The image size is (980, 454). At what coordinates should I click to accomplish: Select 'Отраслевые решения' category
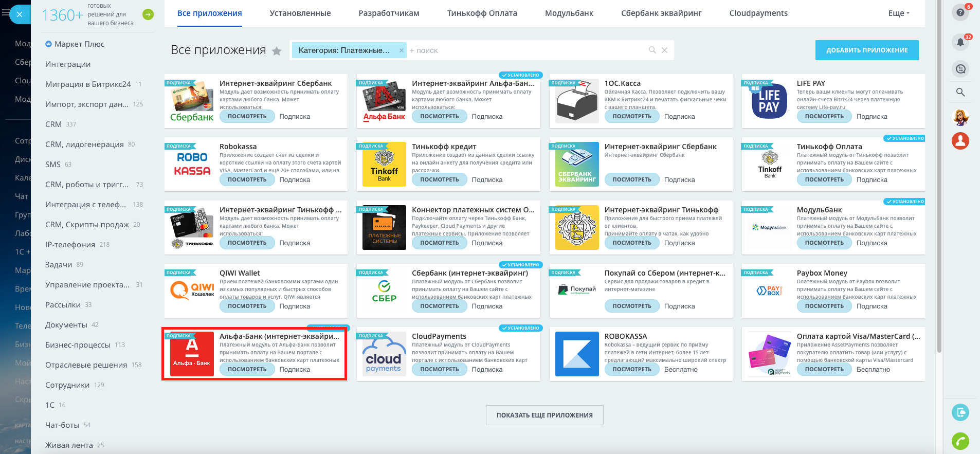[x=86, y=365]
